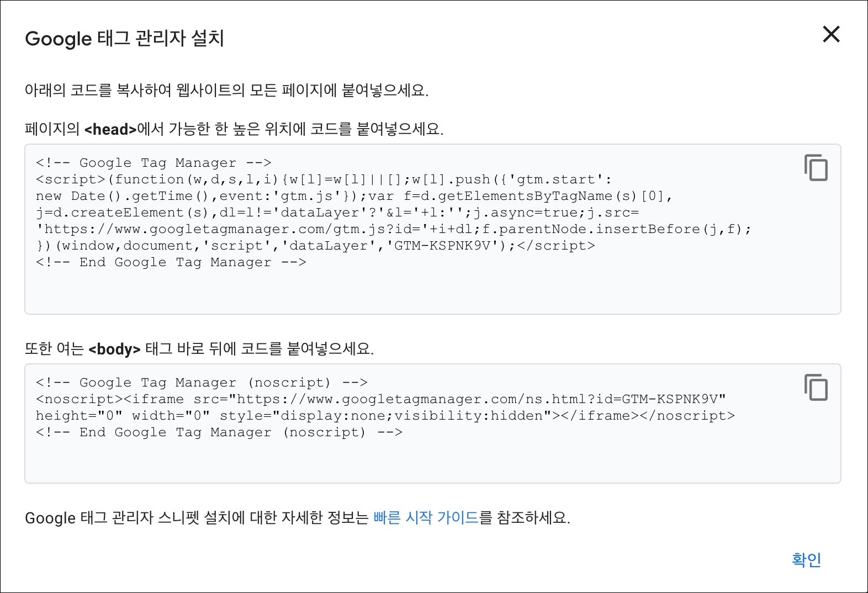Click the instruction mentioning <body> 태그
The height and width of the screenshot is (593, 868).
tap(199, 348)
